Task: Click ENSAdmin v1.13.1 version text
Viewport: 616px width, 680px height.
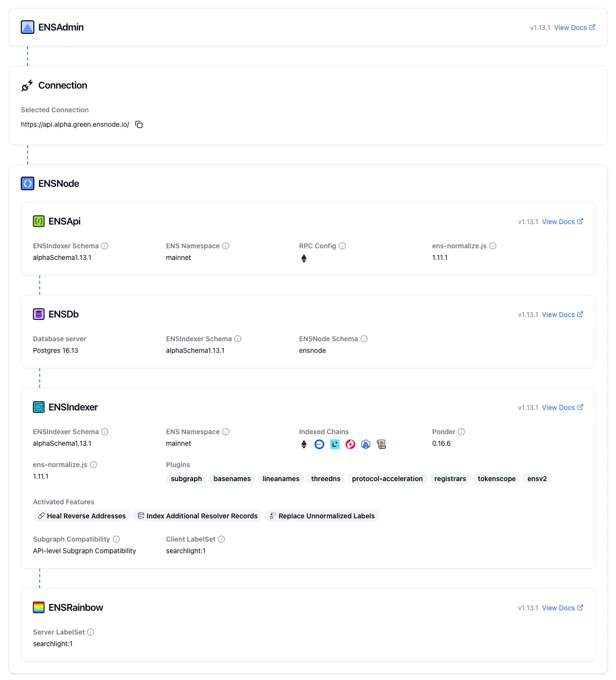Action: click(540, 28)
